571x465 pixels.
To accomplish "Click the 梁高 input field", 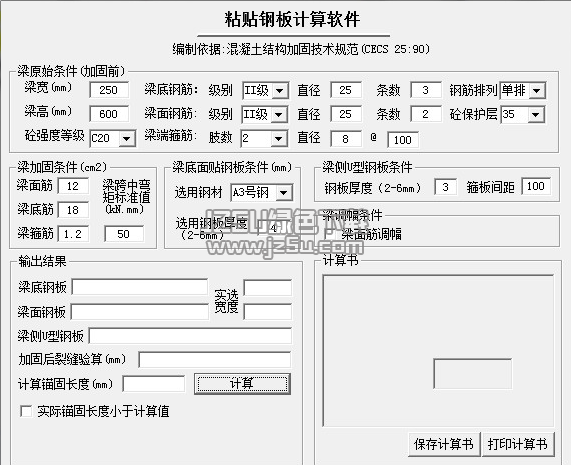I will pyautogui.click(x=109, y=114).
